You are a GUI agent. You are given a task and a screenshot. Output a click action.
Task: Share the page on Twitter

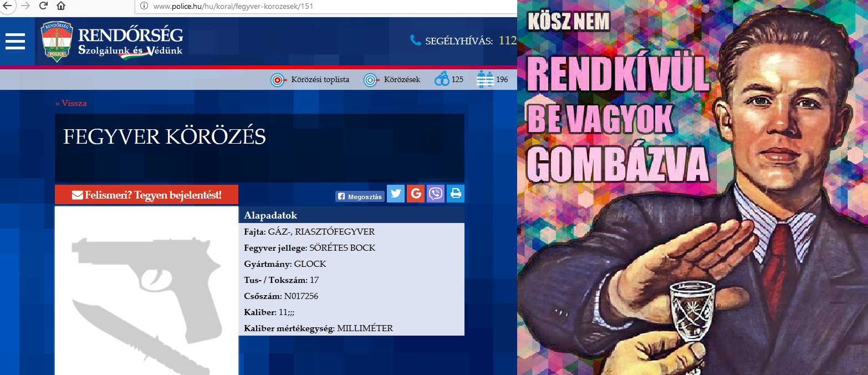[x=395, y=194]
